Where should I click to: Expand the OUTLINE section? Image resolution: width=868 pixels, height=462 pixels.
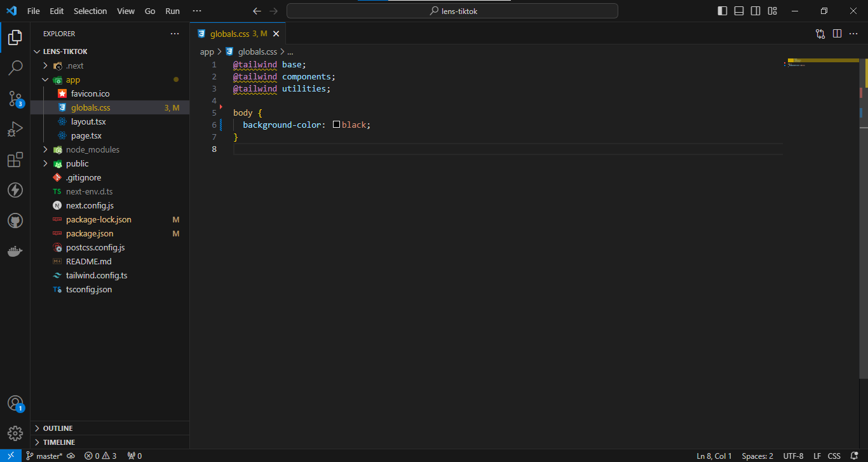coord(57,428)
